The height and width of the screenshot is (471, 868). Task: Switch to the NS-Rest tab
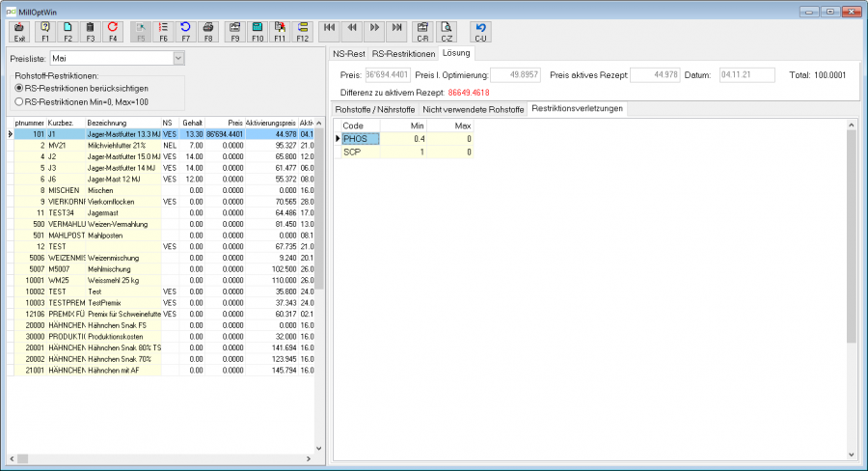(349, 54)
